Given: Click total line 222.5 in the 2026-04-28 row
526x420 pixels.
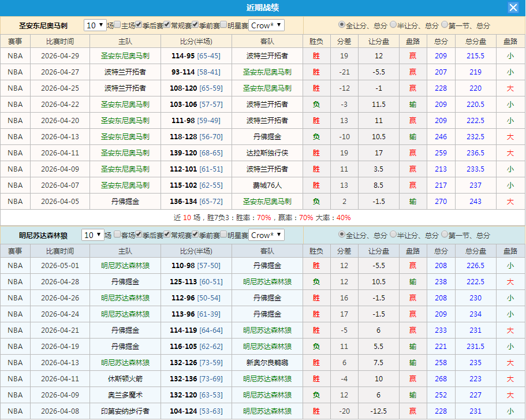Looking at the screenshot, I should point(475,282).
